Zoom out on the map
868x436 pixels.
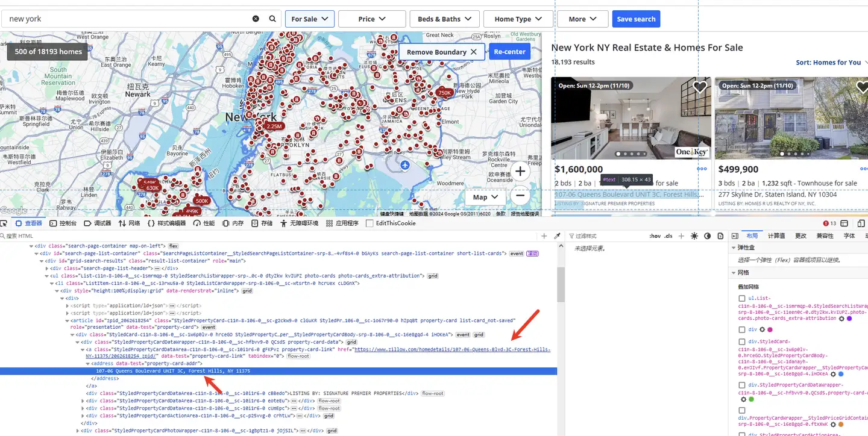[520, 195]
